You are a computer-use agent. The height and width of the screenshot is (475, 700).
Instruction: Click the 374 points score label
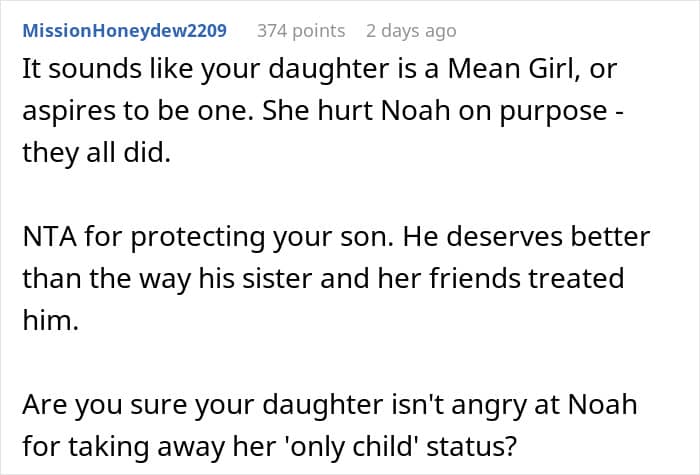[301, 31]
